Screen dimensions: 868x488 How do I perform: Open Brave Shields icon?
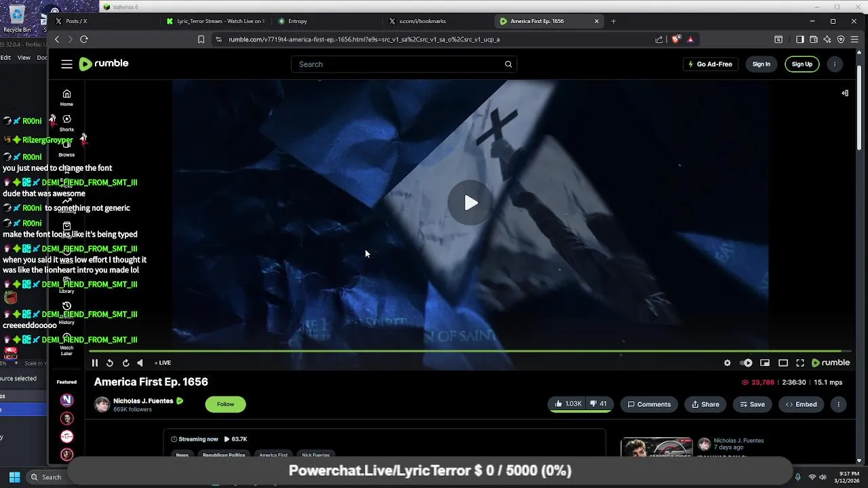tap(675, 39)
